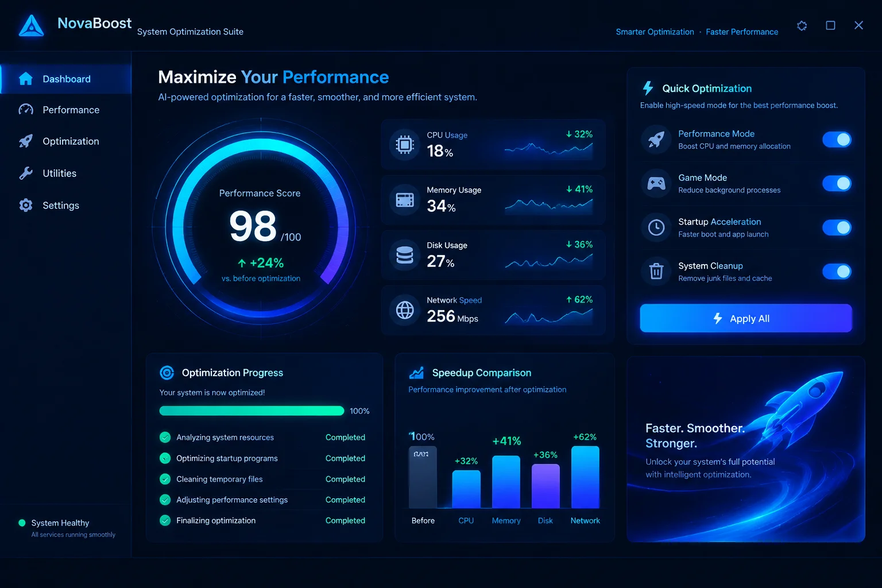Screen dimensions: 882x588
Task: Click 'System Healthy' status text
Action: [60, 523]
